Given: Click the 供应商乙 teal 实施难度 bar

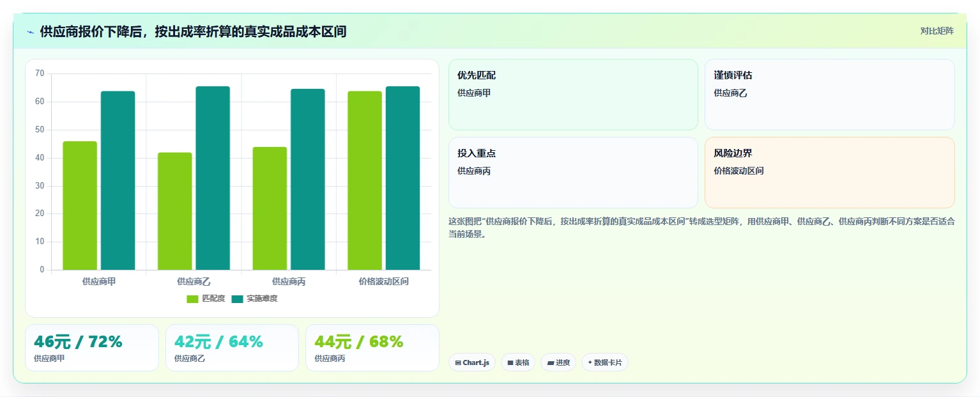Looking at the screenshot, I should point(213,178).
